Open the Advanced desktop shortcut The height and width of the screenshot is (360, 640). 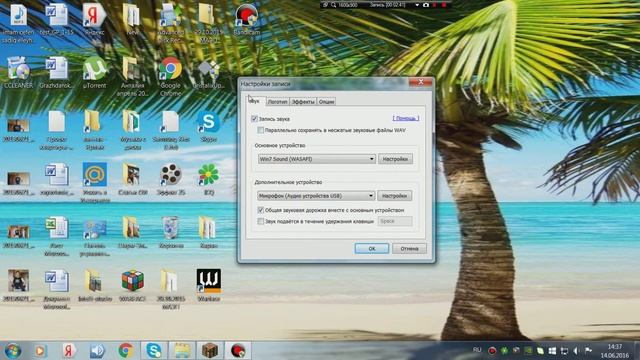[170, 23]
